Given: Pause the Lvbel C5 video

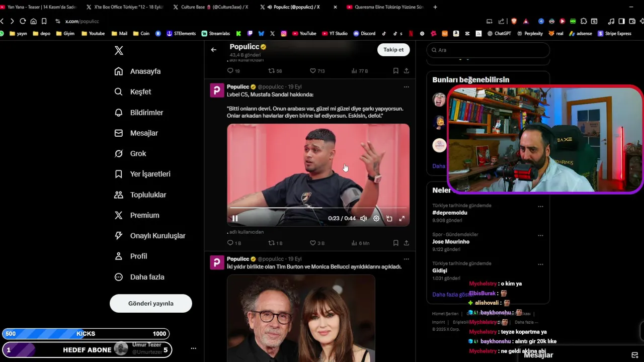Looking at the screenshot, I should click(x=235, y=218).
